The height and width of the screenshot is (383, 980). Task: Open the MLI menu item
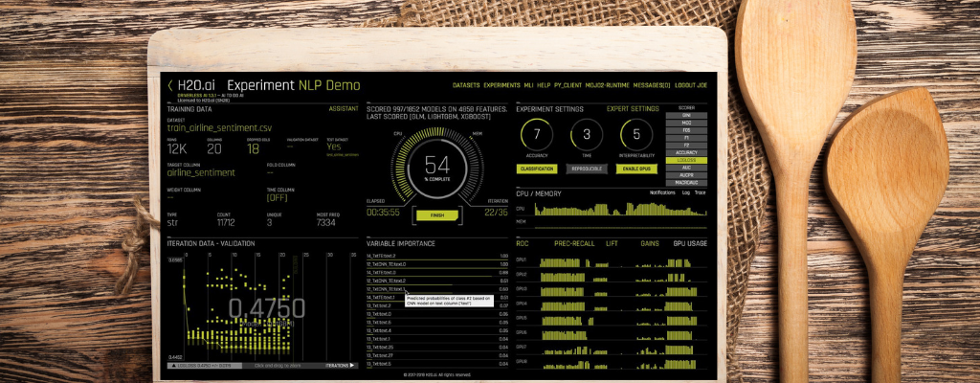pyautogui.click(x=528, y=86)
